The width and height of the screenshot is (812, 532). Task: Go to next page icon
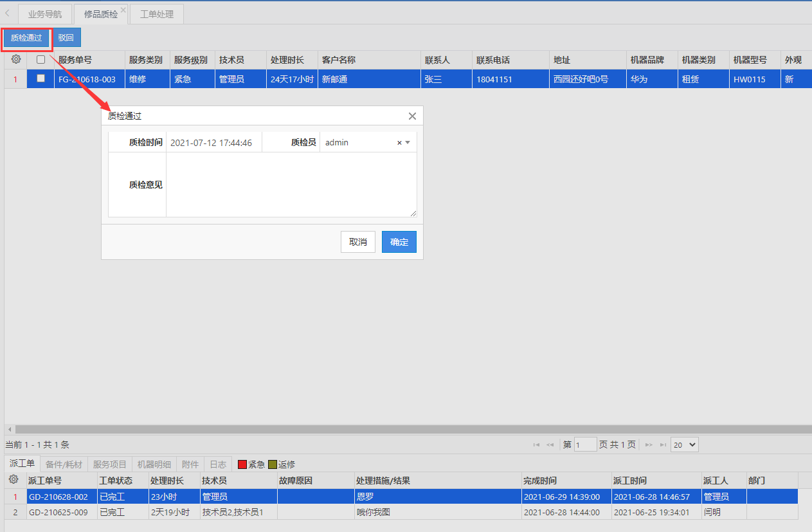click(649, 445)
